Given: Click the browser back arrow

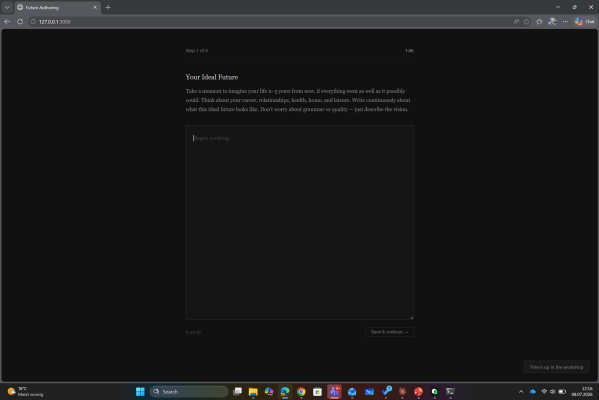Looking at the screenshot, I should pos(7,22).
